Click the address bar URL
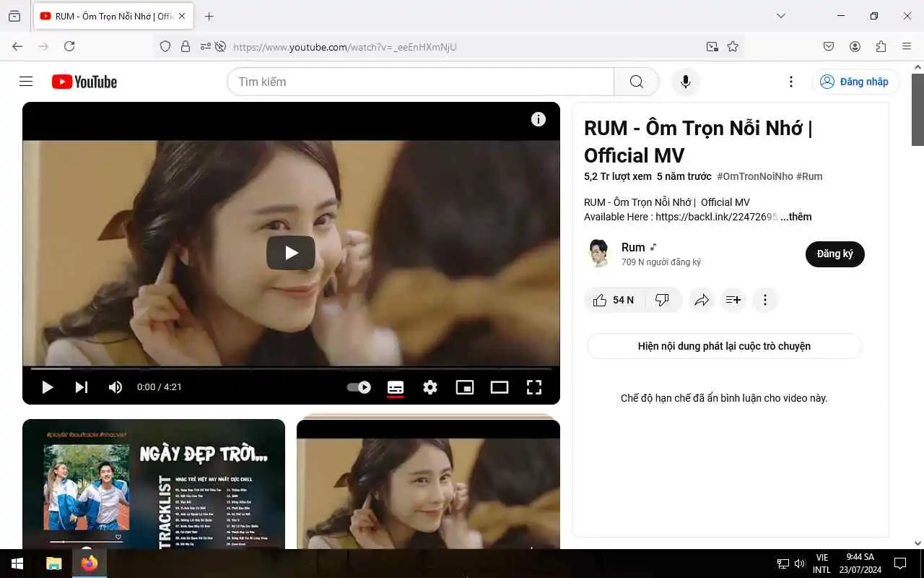 click(345, 47)
